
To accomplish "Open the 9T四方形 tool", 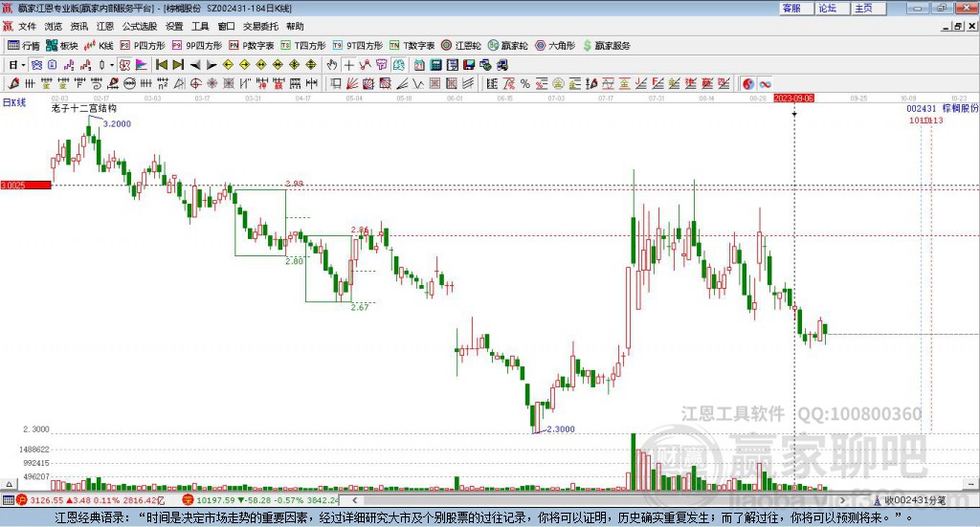I will (x=358, y=46).
